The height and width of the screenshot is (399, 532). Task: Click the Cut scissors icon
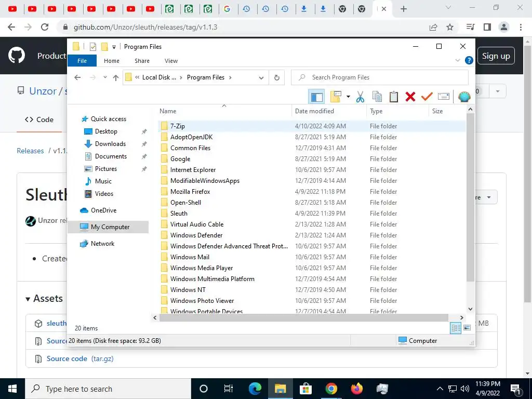pos(360,97)
